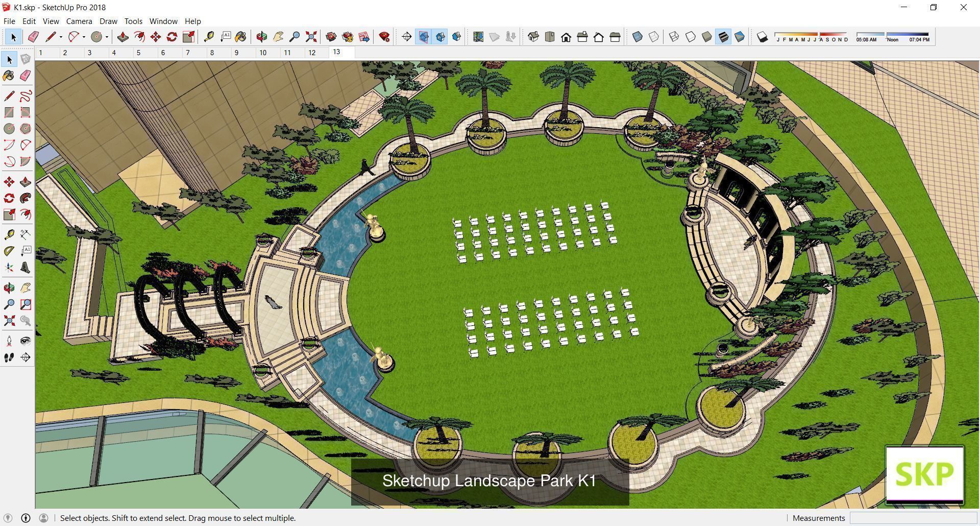Select Zoom Window tool in left toolbar

(x=26, y=304)
